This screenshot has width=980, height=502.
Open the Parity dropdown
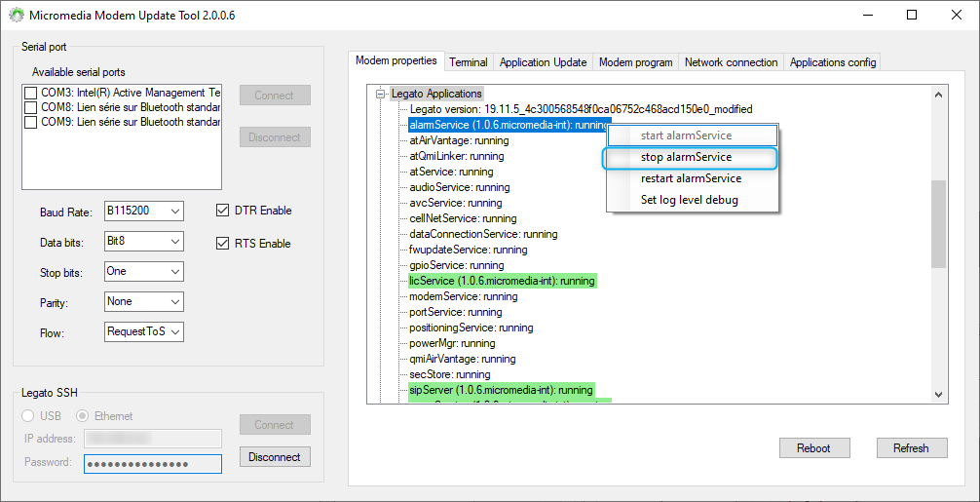pos(174,302)
